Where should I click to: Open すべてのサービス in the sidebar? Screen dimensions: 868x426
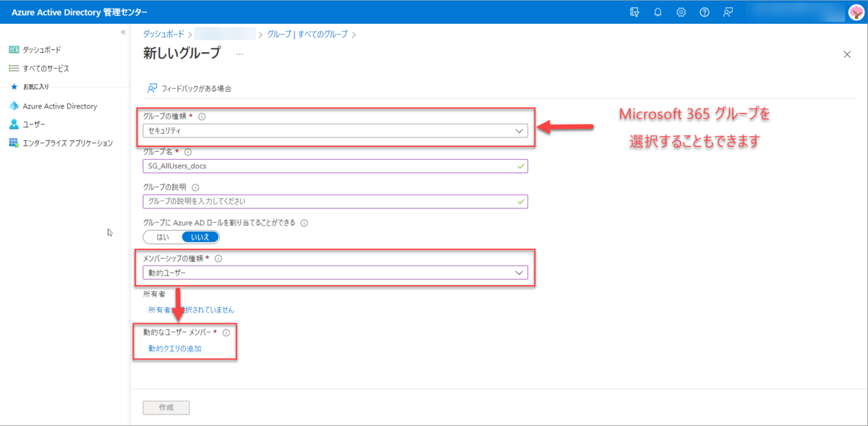(46, 68)
